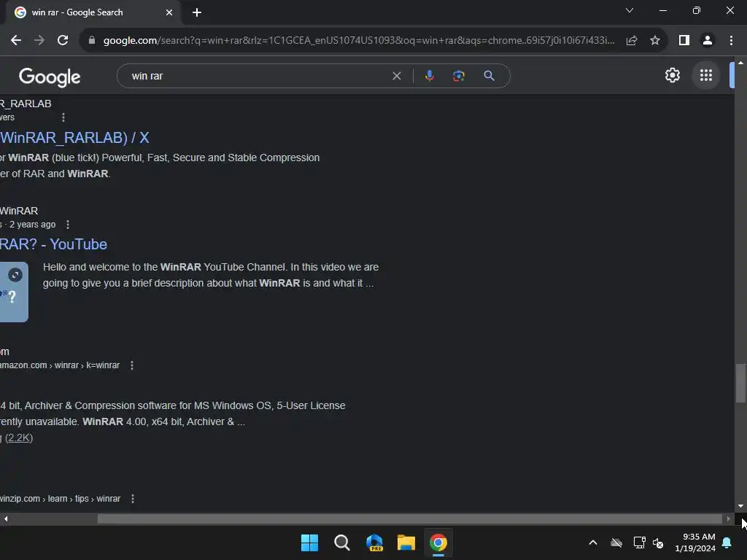Click the (2.2K) ratings link
The width and height of the screenshot is (747, 560).
(x=18, y=437)
